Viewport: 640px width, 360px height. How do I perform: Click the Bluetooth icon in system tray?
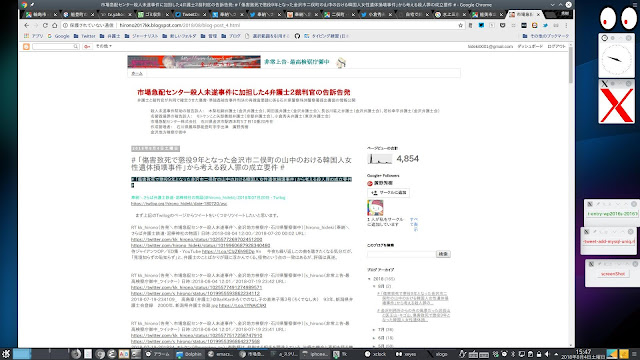(x=513, y=354)
